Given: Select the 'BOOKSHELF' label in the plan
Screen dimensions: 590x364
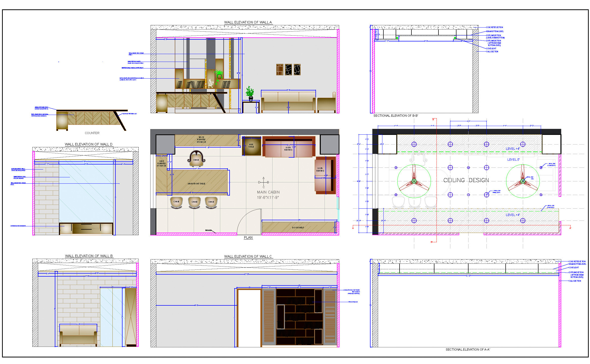Looking at the screenshot, I should point(298,228).
